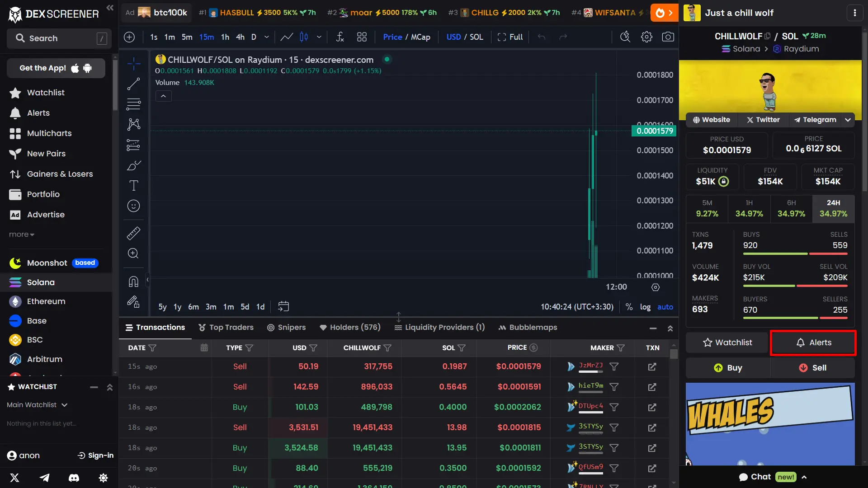Screen dimensions: 868x488
Task: Open the Fibonacci retracement tool
Action: pos(133,104)
